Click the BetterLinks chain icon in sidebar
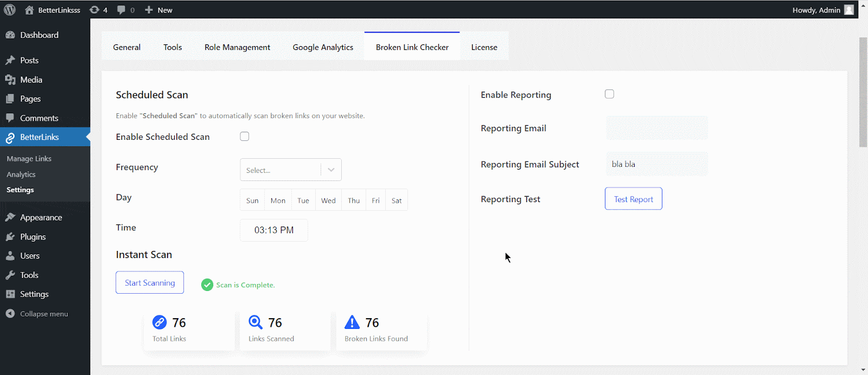The image size is (868, 375). coord(10,138)
